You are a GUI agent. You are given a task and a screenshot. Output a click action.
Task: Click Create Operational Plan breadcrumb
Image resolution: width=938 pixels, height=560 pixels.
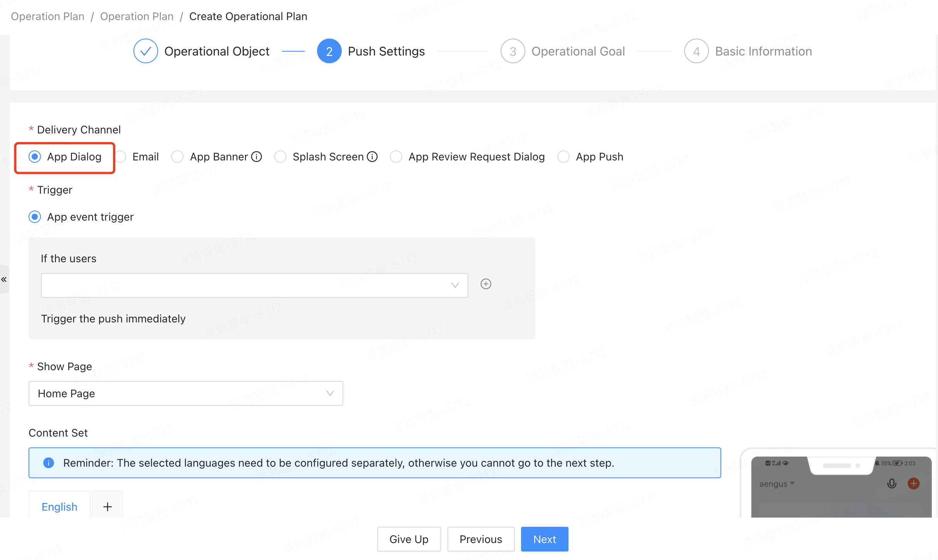pos(248,16)
